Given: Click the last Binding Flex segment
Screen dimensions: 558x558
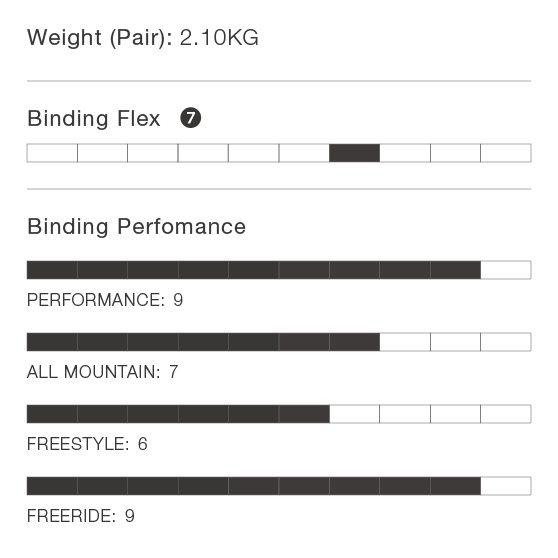Looking at the screenshot, I should click(506, 153).
